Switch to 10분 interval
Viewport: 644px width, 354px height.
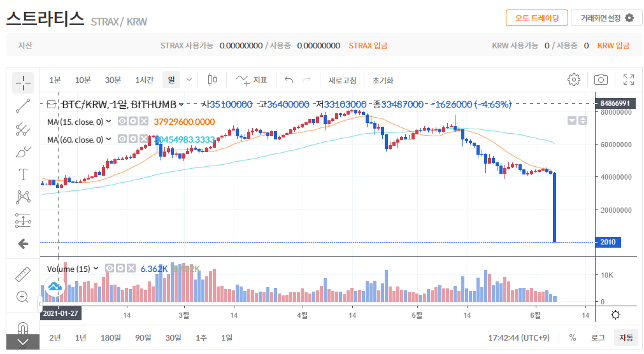(x=83, y=80)
